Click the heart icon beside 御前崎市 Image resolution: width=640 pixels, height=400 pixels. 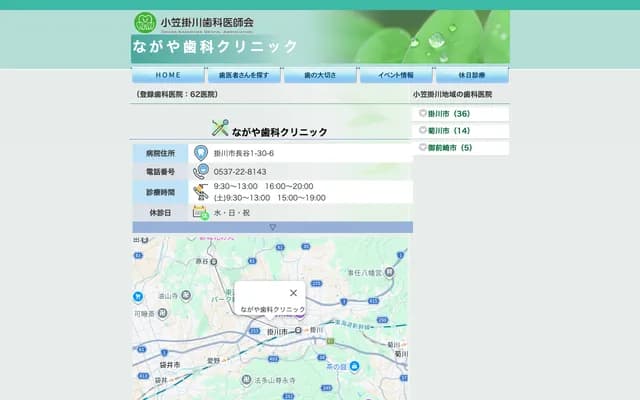(x=423, y=147)
